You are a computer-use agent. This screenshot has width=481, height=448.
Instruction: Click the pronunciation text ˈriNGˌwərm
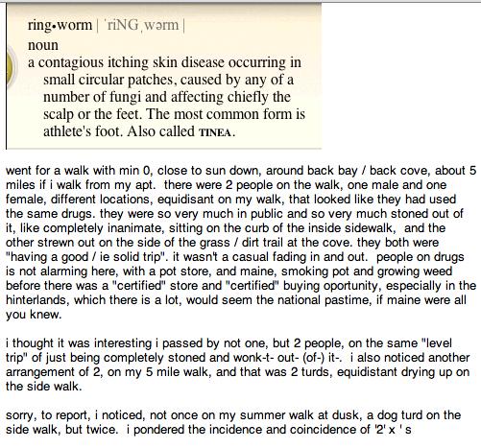(x=142, y=25)
